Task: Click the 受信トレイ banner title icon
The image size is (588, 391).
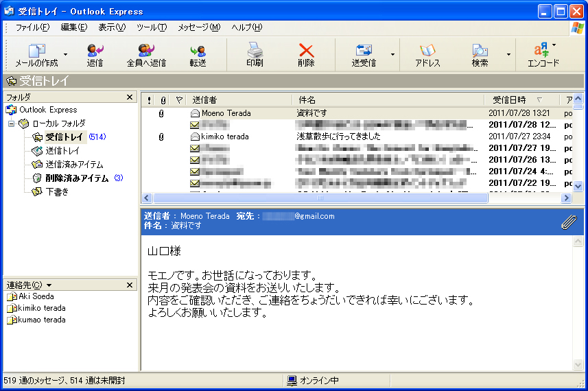Action: coord(12,81)
